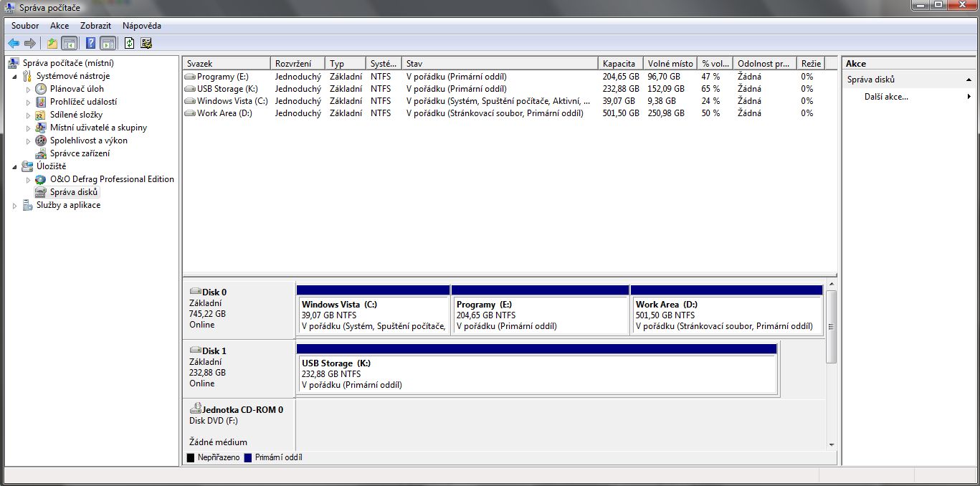Click the Forward arrow in the toolbar
This screenshot has width=980, height=486.
(x=30, y=43)
